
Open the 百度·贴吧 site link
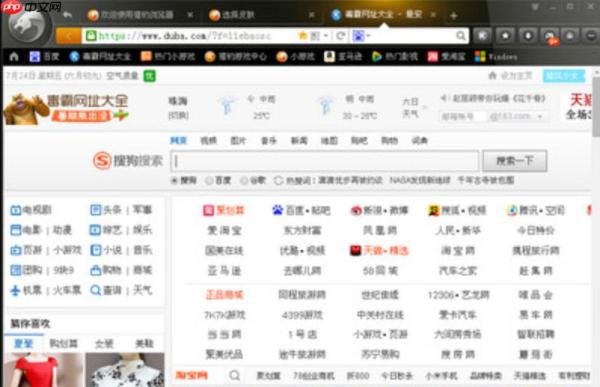pyautogui.click(x=301, y=210)
